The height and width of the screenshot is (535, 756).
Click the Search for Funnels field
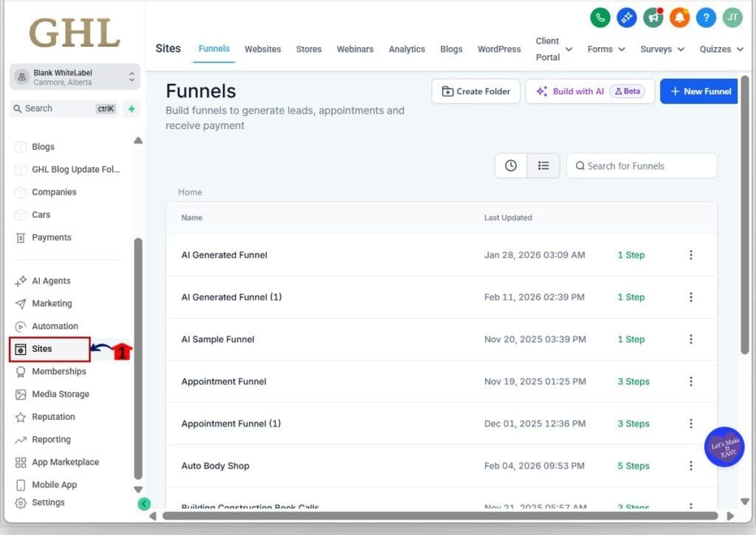click(642, 166)
